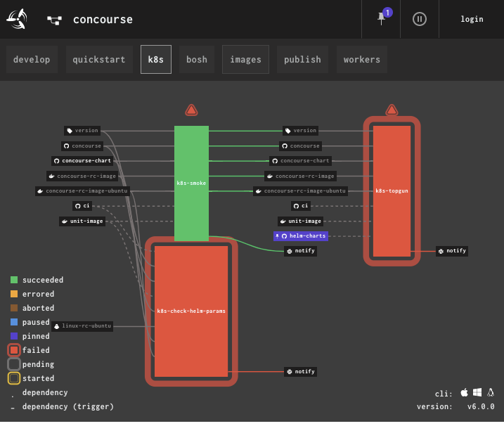The height and width of the screenshot is (426, 504).
Task: Open ci resource feeding k8s-topgun
Action: click(x=301, y=206)
